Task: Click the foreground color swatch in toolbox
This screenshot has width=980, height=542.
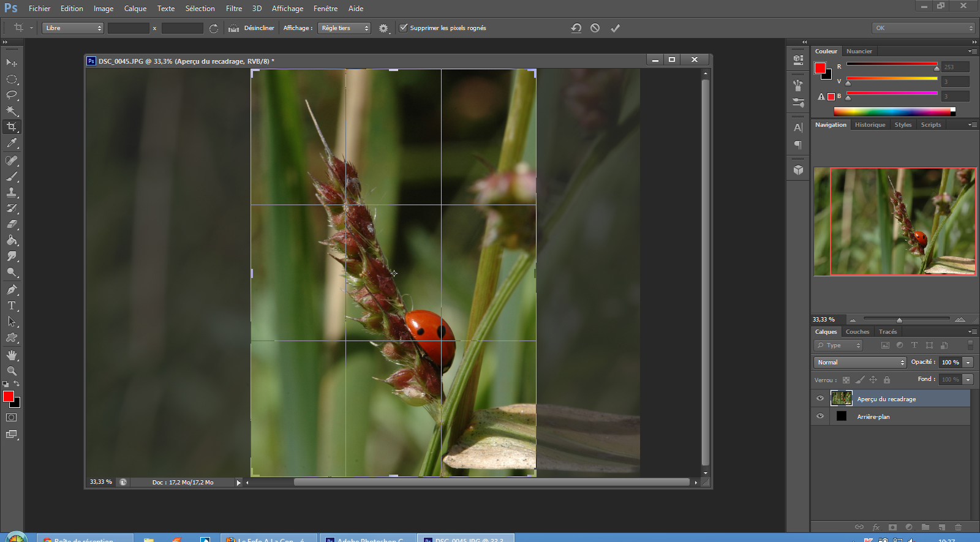Action: click(x=9, y=397)
